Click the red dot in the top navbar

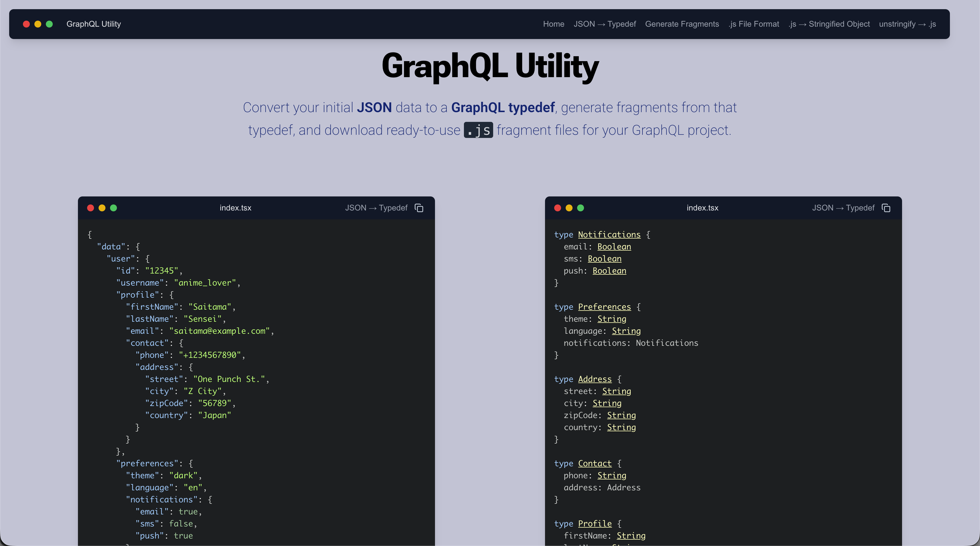pyautogui.click(x=26, y=24)
